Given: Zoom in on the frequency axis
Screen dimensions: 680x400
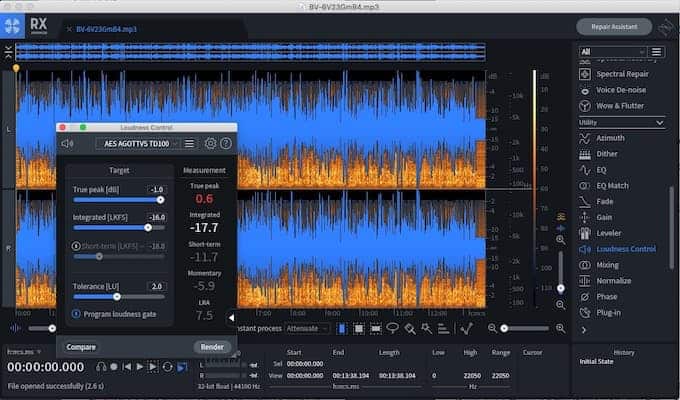Looking at the screenshot, I should click(560, 239).
